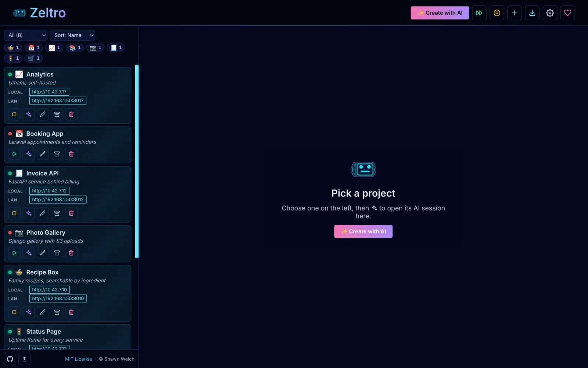Open the All (8) filter dropdown

point(26,35)
